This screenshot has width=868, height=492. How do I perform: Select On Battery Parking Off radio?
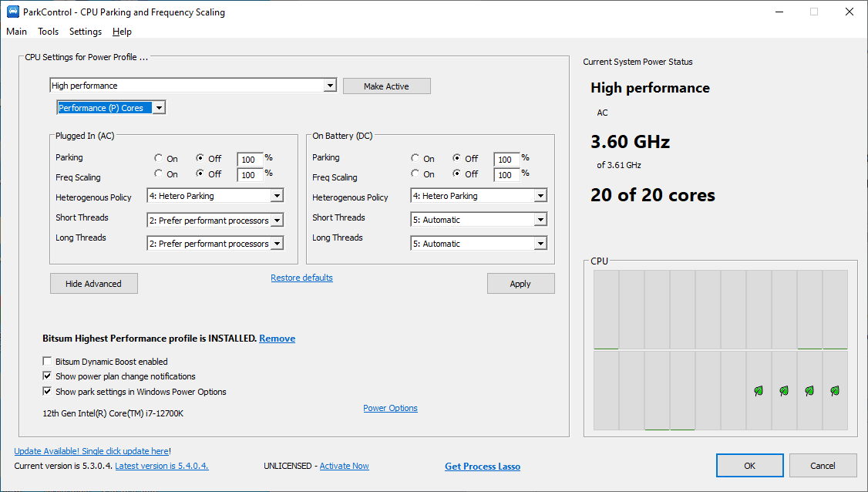click(456, 158)
